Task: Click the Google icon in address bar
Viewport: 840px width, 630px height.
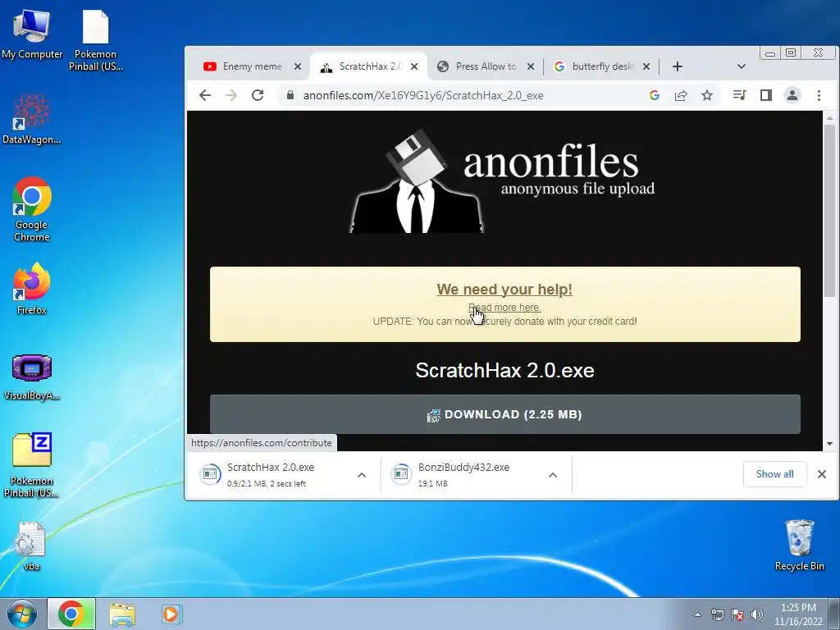Action: (654, 95)
